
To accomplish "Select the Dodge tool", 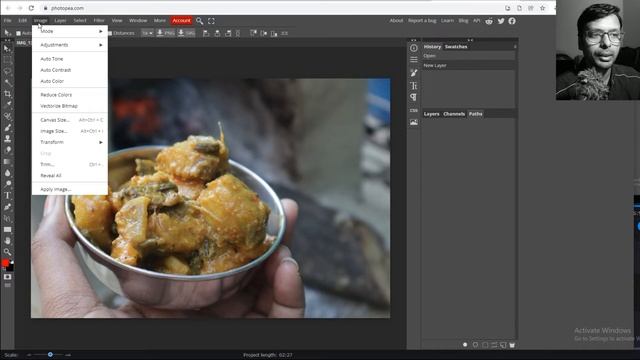I will point(7,184).
